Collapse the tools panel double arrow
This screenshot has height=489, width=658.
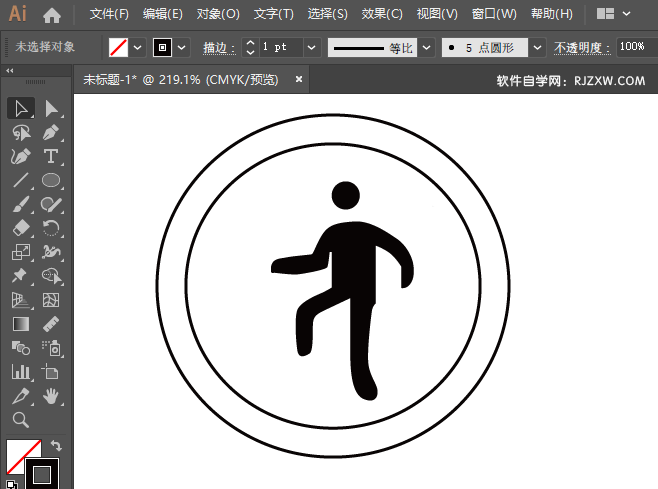[10, 71]
